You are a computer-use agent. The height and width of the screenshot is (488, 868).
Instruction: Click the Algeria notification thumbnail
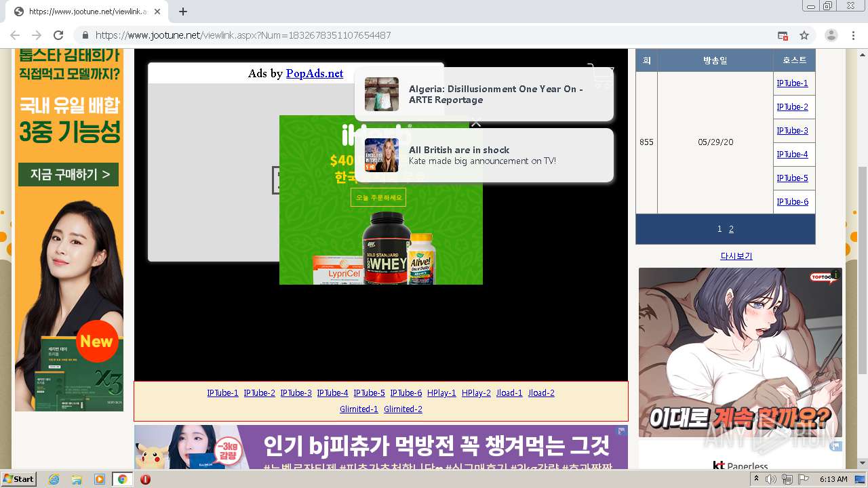(x=382, y=94)
